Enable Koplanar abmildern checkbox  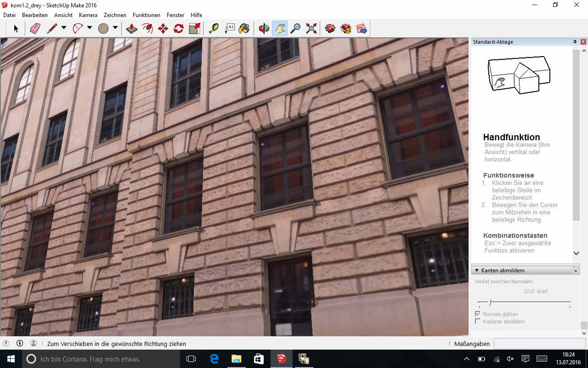478,321
